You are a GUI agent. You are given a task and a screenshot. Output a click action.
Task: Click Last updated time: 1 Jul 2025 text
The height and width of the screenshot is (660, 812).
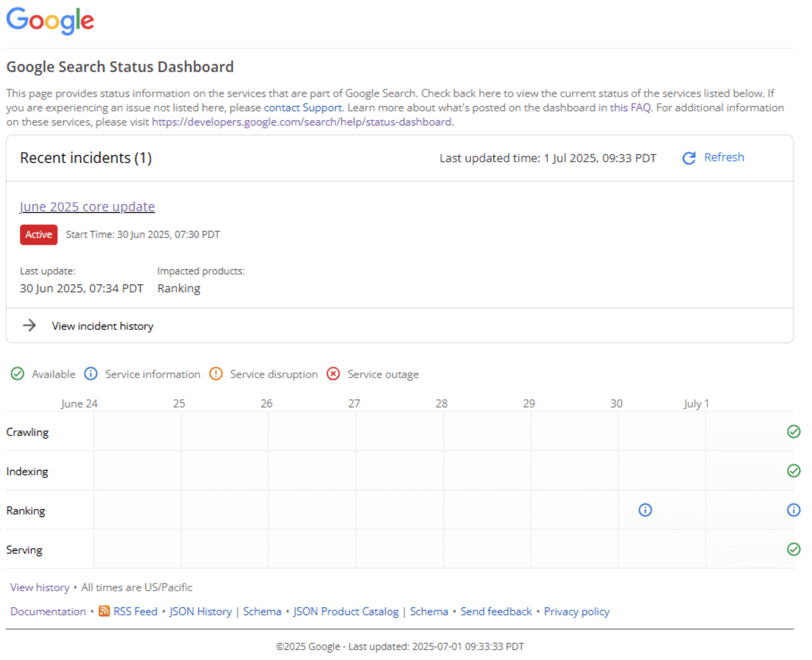548,158
